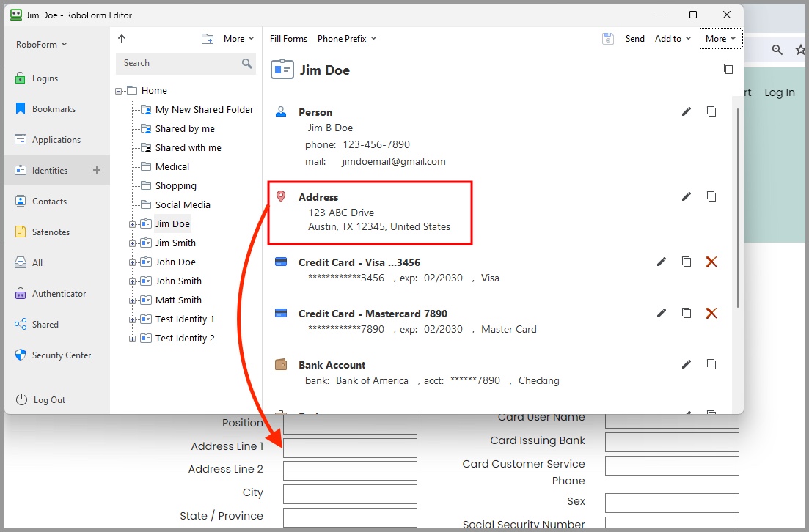Edit the Address section

(x=687, y=196)
